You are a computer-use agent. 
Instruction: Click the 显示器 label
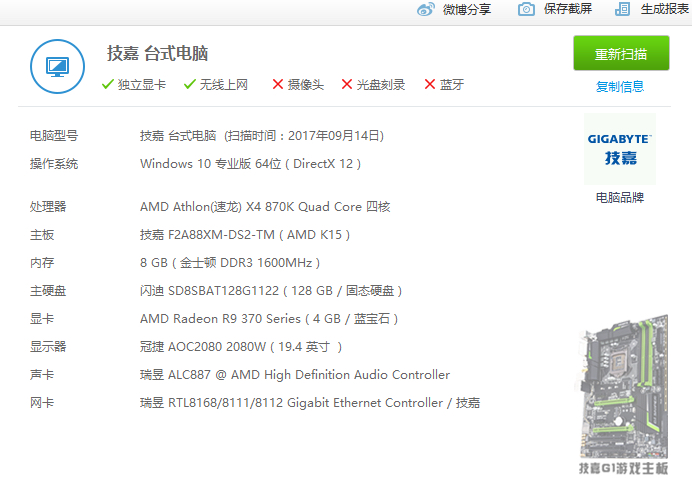(x=48, y=347)
